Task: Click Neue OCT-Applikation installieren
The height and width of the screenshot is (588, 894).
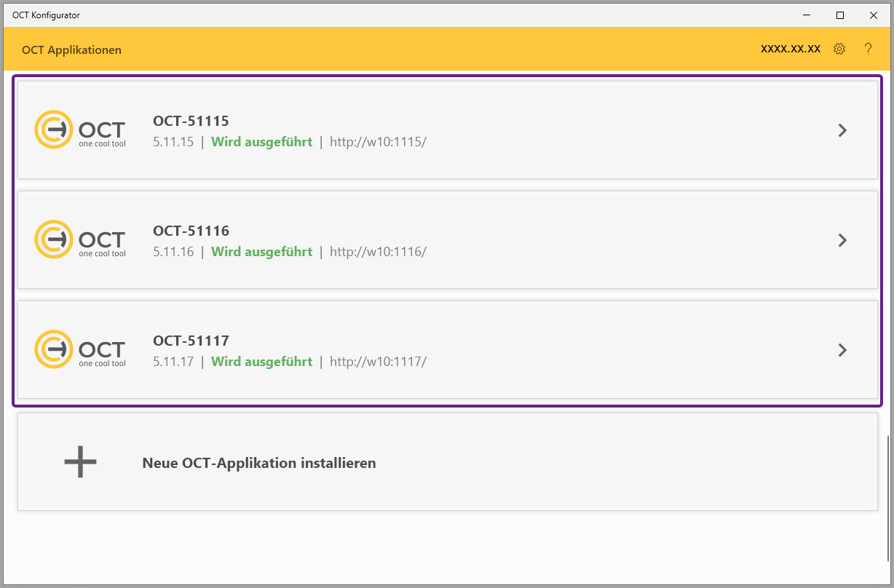Action: pos(259,463)
